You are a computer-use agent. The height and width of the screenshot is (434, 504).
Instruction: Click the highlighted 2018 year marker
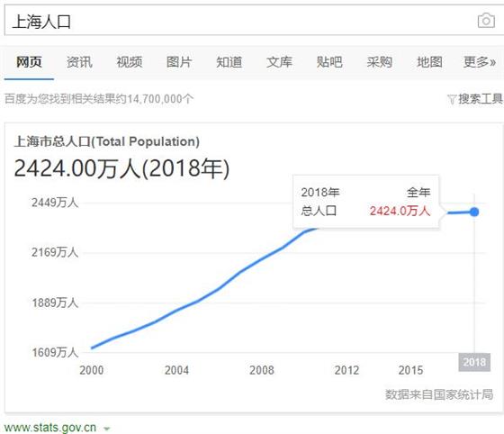474,362
